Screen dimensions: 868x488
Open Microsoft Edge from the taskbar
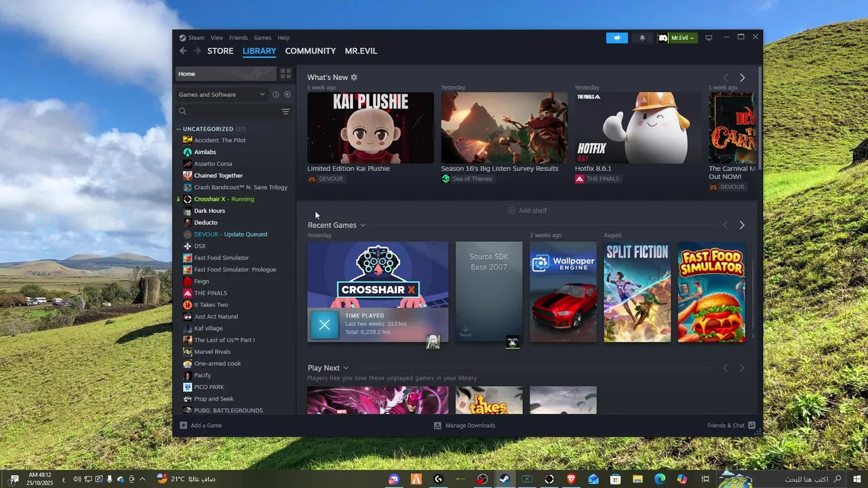tap(660, 479)
